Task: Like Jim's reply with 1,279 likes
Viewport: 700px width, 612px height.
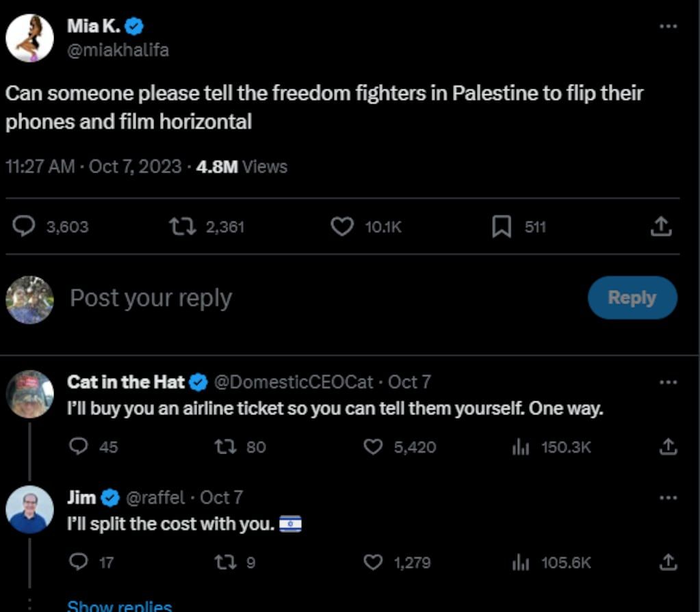Action: [x=372, y=563]
